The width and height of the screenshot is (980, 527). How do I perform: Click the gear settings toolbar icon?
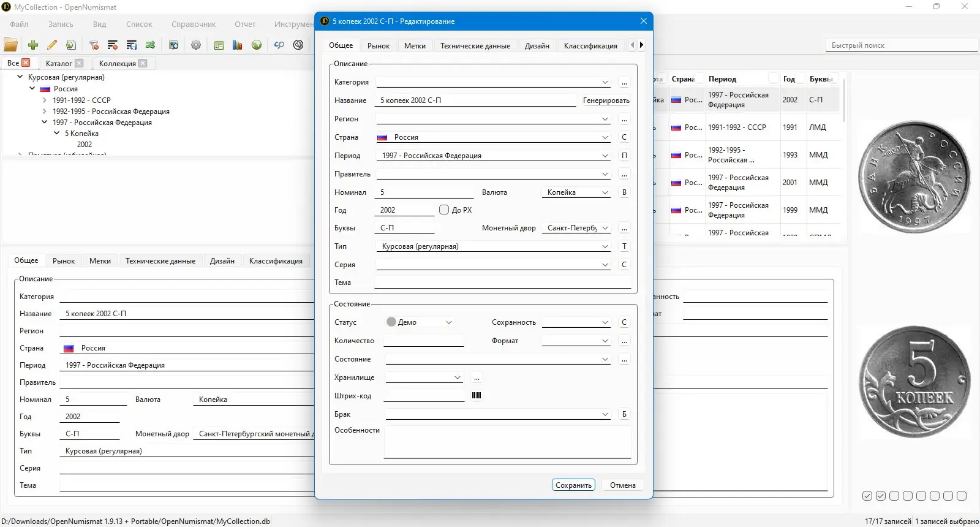(196, 45)
